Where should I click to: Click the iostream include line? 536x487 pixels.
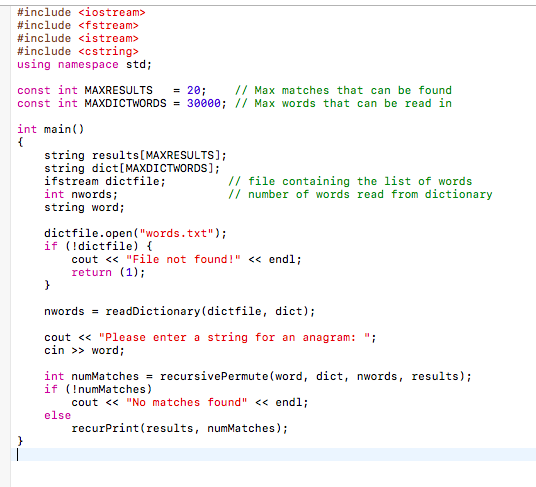(x=81, y=13)
